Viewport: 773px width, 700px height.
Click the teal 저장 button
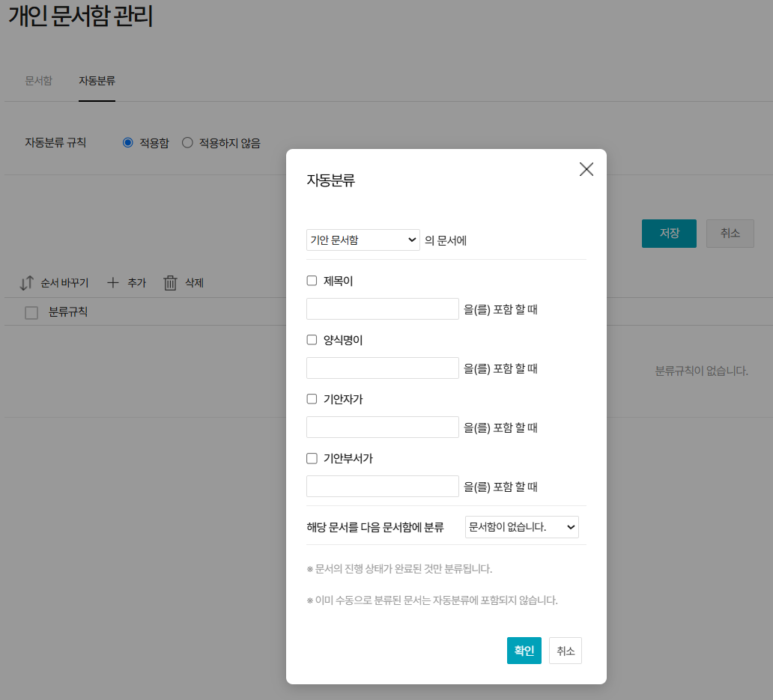pos(669,234)
